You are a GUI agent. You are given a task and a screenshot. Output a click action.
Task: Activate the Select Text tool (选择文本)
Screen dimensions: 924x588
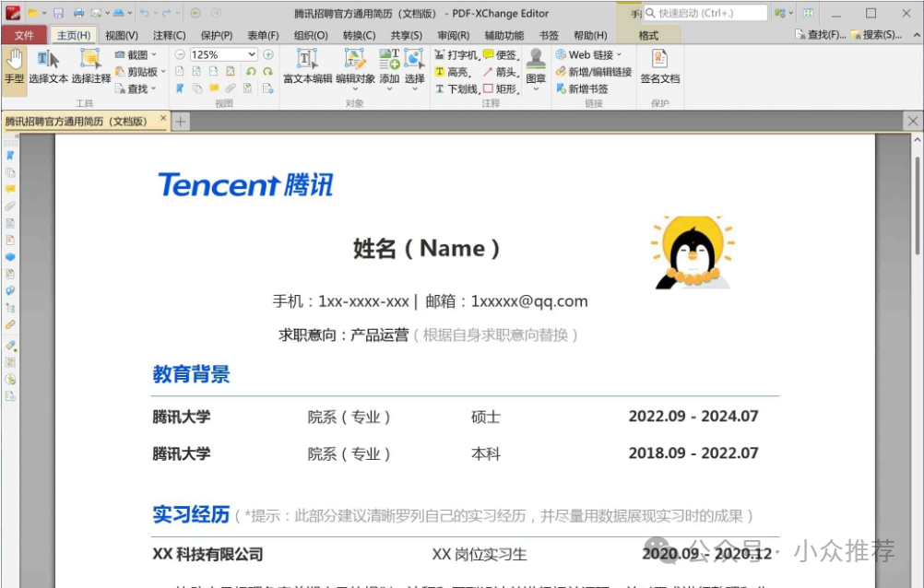click(x=48, y=66)
